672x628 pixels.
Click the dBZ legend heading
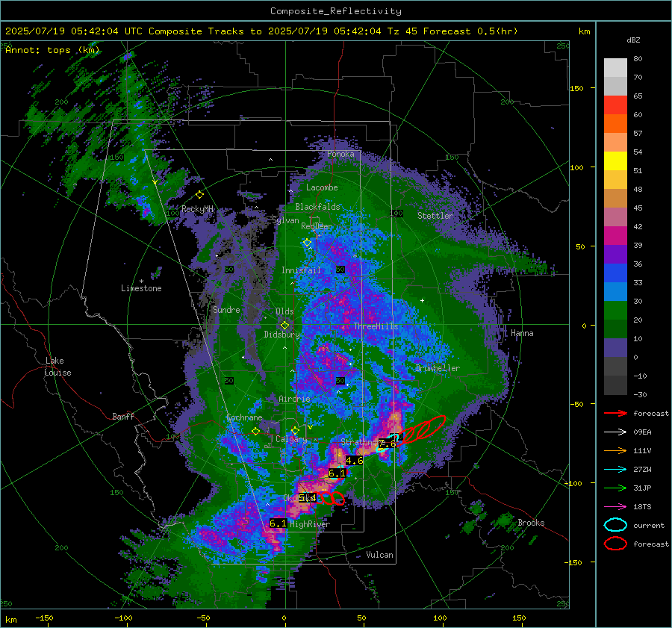click(x=633, y=40)
